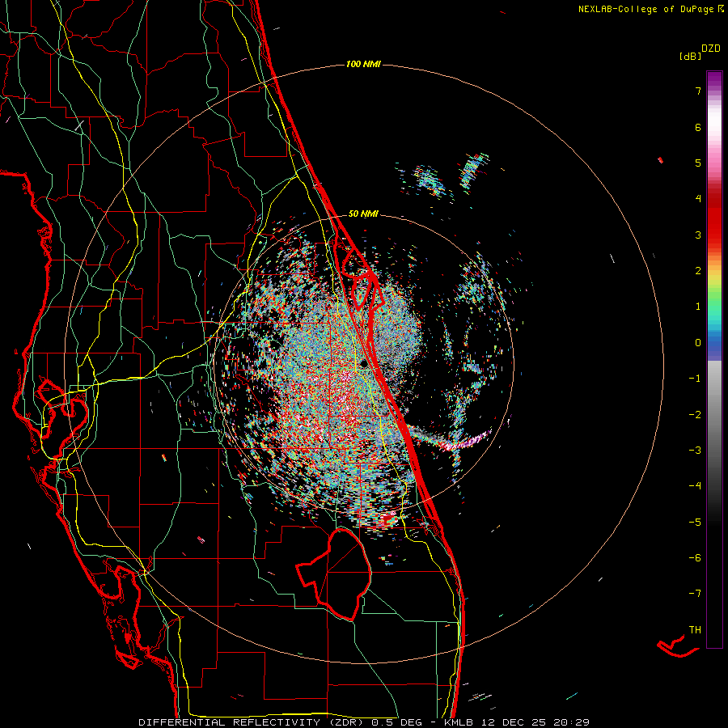Viewport: 728px width, 728px height.
Task: Select the -3 value on dB scale
Action: click(x=695, y=450)
